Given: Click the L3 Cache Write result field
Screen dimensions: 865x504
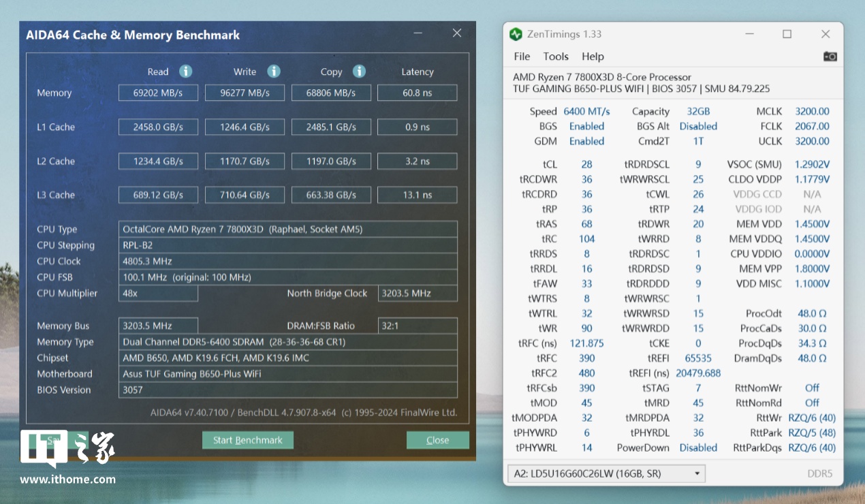Looking at the screenshot, I should click(245, 195).
